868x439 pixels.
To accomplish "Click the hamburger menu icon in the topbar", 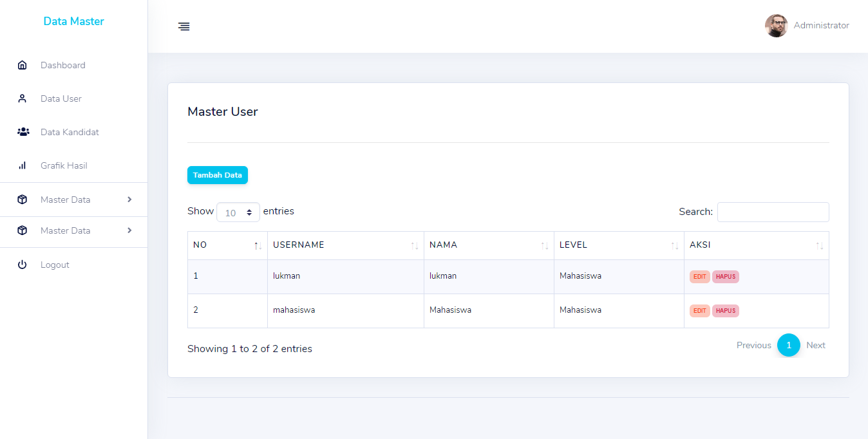I will (x=184, y=26).
